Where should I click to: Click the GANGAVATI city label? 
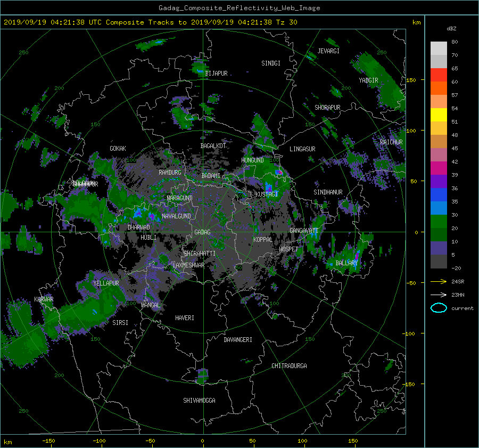point(304,230)
